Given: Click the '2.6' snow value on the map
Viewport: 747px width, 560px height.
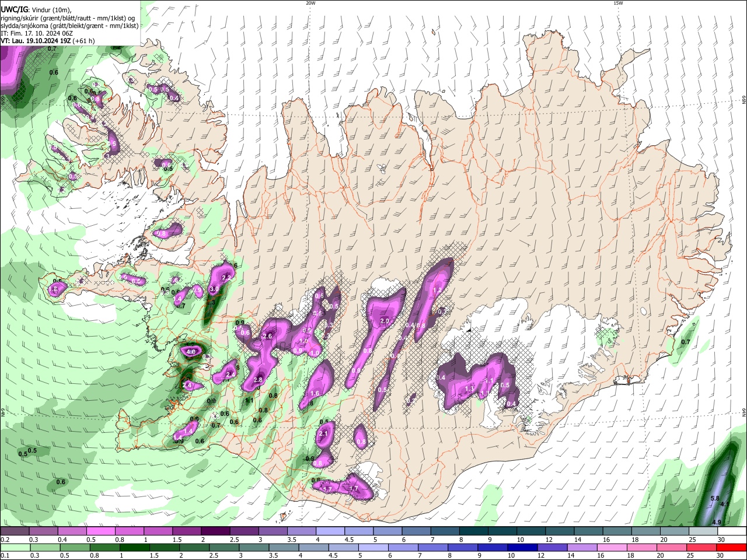Looking at the screenshot, I should point(268,337).
